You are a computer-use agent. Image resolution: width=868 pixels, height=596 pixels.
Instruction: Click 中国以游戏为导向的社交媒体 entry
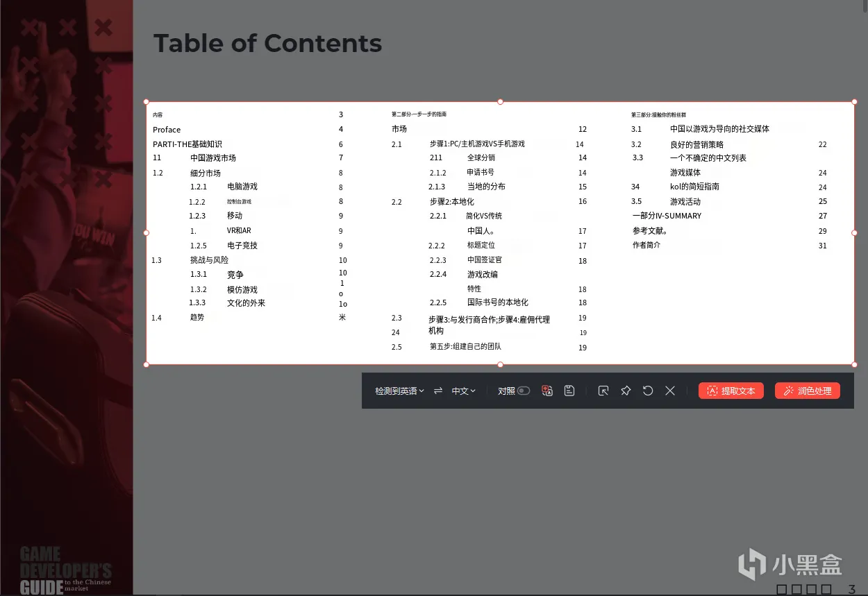719,129
